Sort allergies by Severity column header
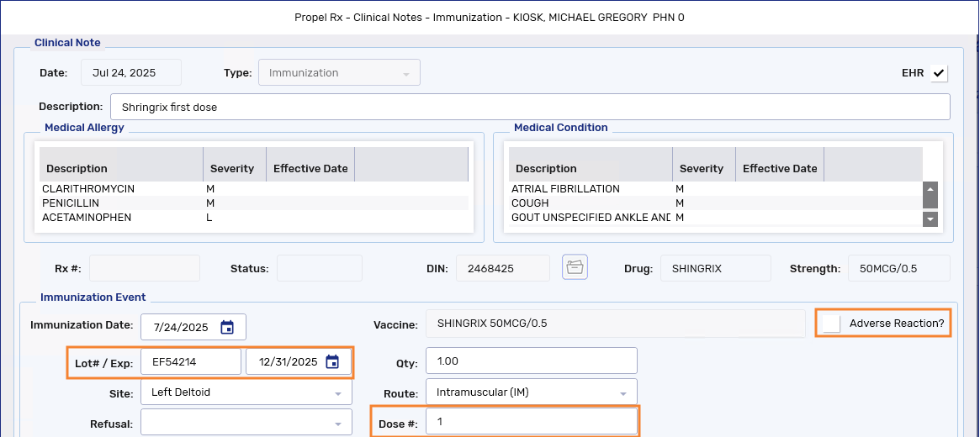Viewport: 980px width, 437px height. click(x=232, y=168)
